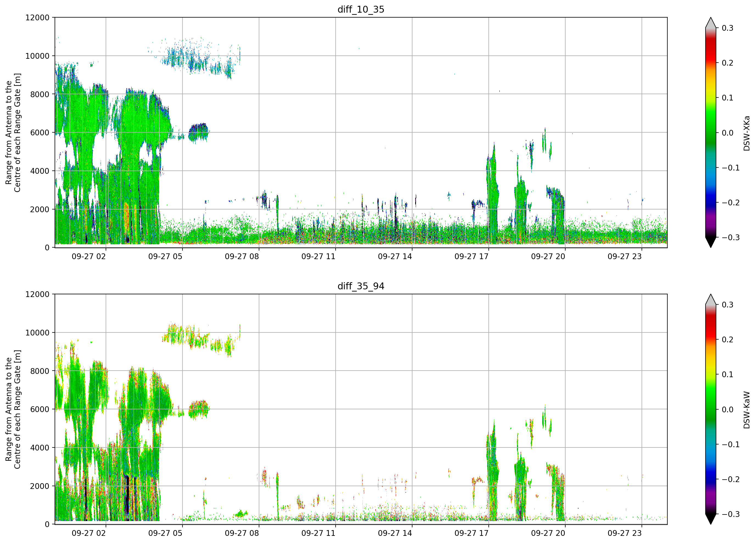This screenshot has width=756, height=543.
Task: Click the −0.1 tick on DSW-KaW colorbar
Action: (731, 445)
